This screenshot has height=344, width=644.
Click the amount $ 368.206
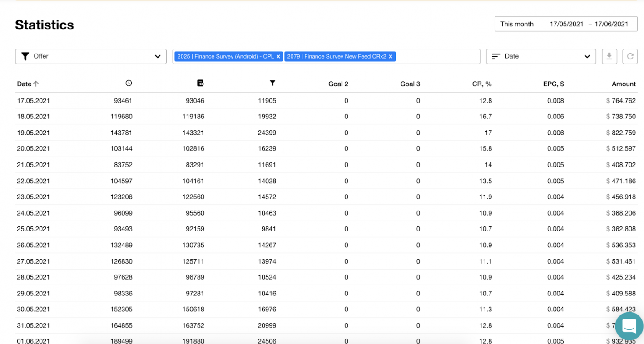point(621,213)
